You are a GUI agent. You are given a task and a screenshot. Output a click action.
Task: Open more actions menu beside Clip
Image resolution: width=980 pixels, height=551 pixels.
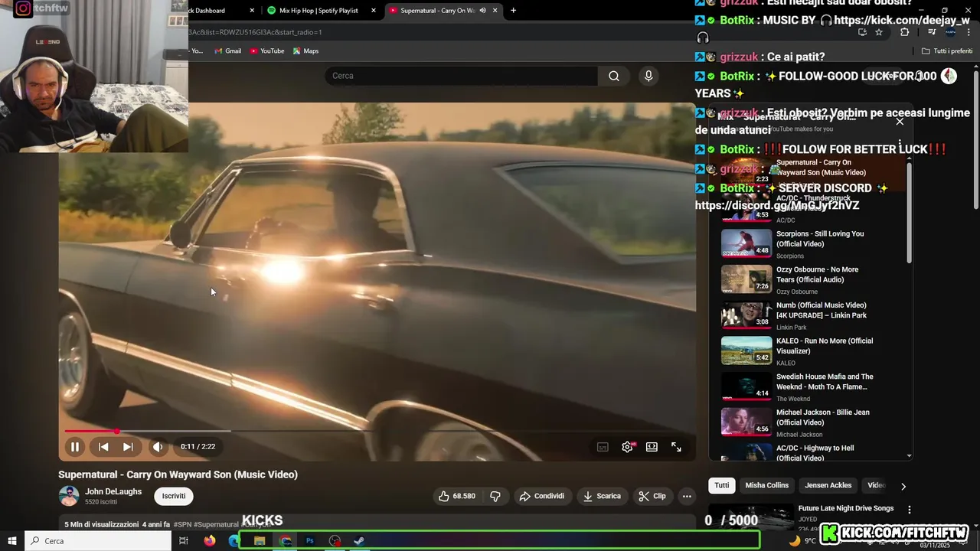pos(687,496)
